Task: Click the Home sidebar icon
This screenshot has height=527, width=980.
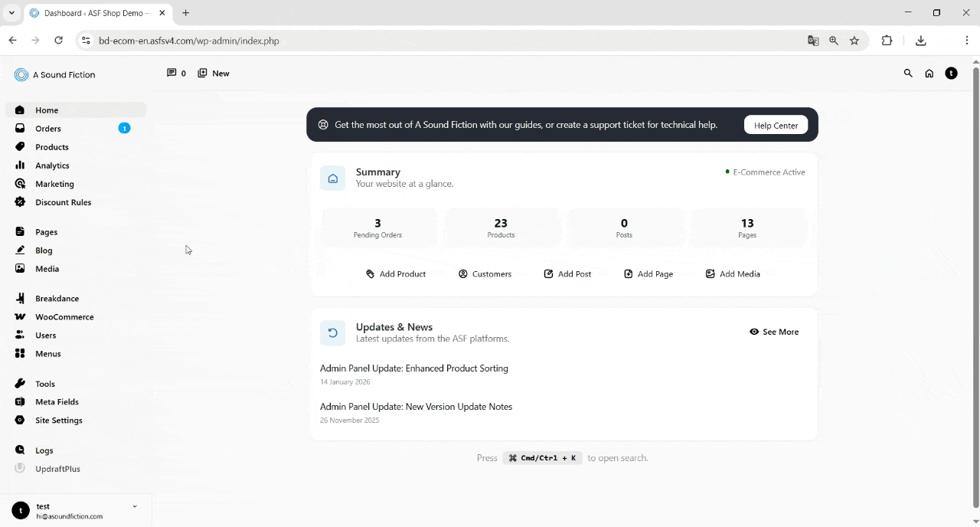Action: pyautogui.click(x=20, y=110)
